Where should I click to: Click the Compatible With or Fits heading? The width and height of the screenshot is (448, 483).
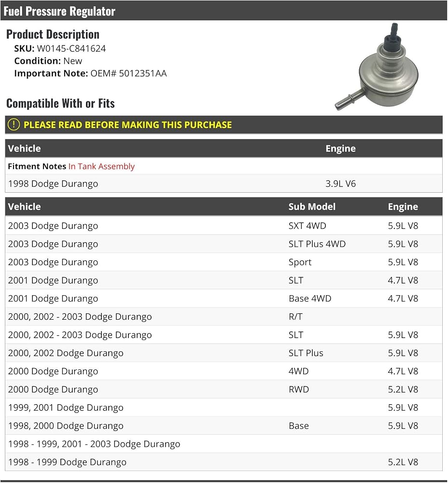point(60,103)
